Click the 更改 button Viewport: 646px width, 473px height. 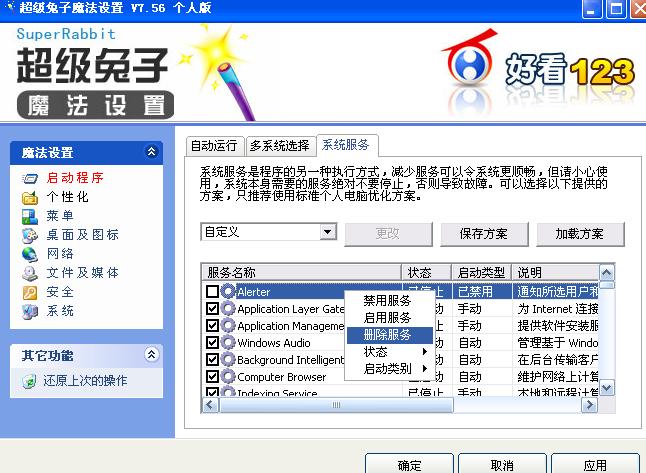[388, 234]
